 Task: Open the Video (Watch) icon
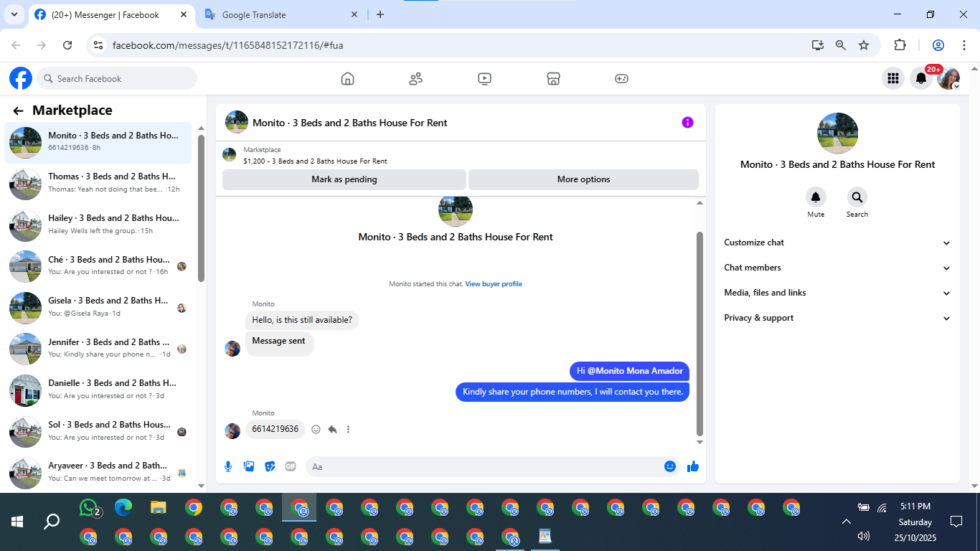tap(484, 79)
